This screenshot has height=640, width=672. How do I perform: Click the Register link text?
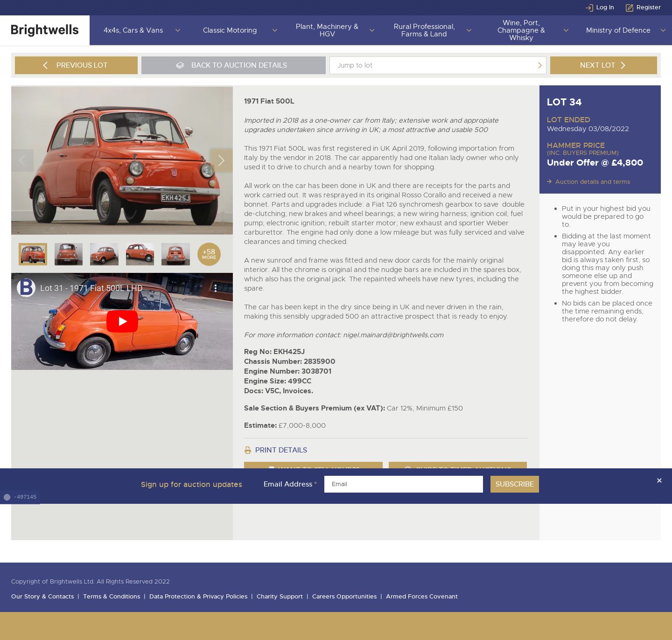[649, 7]
